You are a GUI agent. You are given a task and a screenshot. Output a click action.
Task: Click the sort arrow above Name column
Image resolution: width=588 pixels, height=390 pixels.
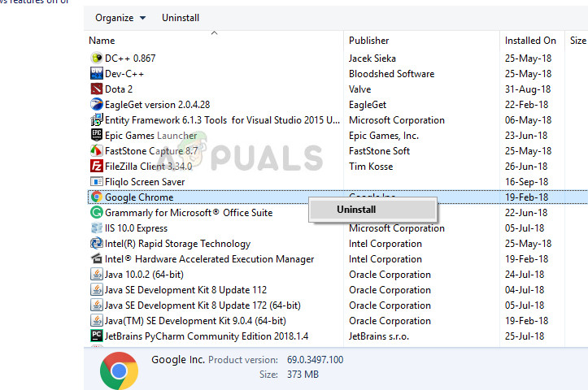pos(214,33)
